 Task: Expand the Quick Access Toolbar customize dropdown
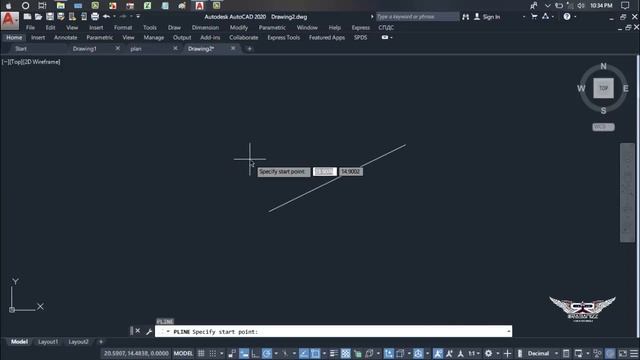[138, 17]
